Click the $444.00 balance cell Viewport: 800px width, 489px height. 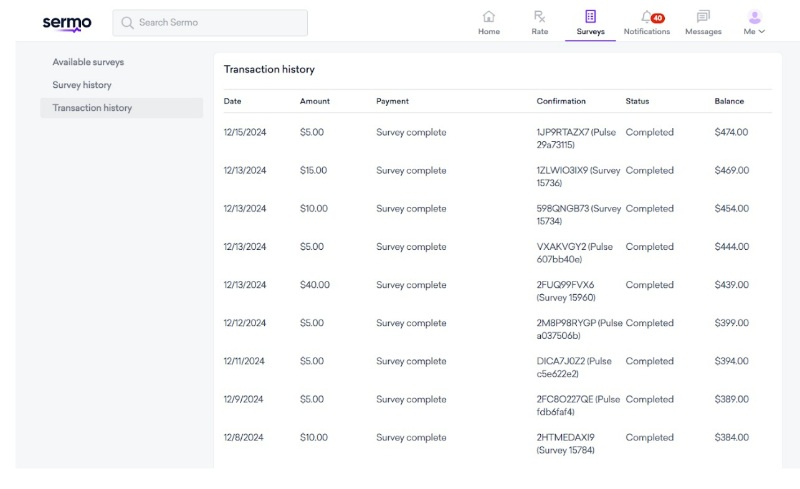tap(732, 247)
